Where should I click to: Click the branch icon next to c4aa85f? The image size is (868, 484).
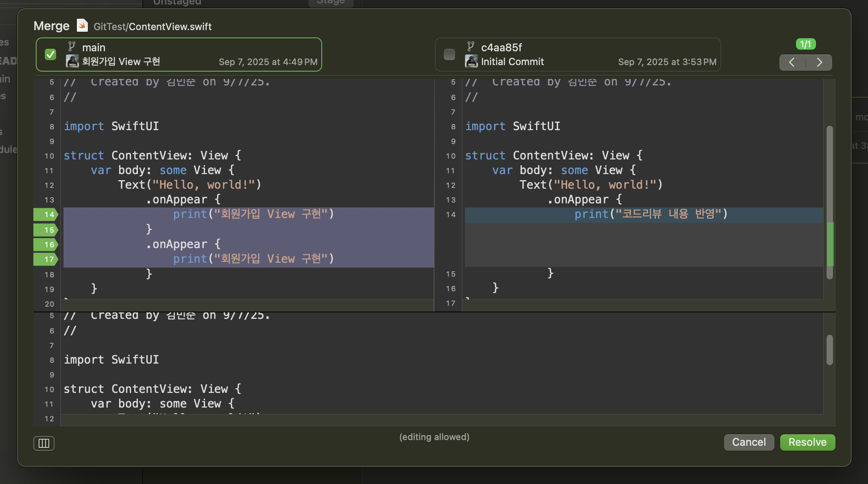pos(471,46)
